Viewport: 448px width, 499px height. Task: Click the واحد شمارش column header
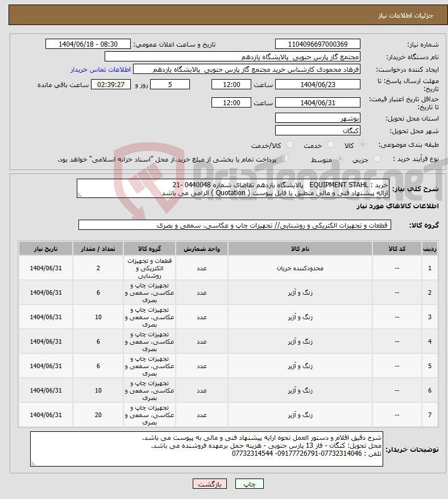[202, 249]
